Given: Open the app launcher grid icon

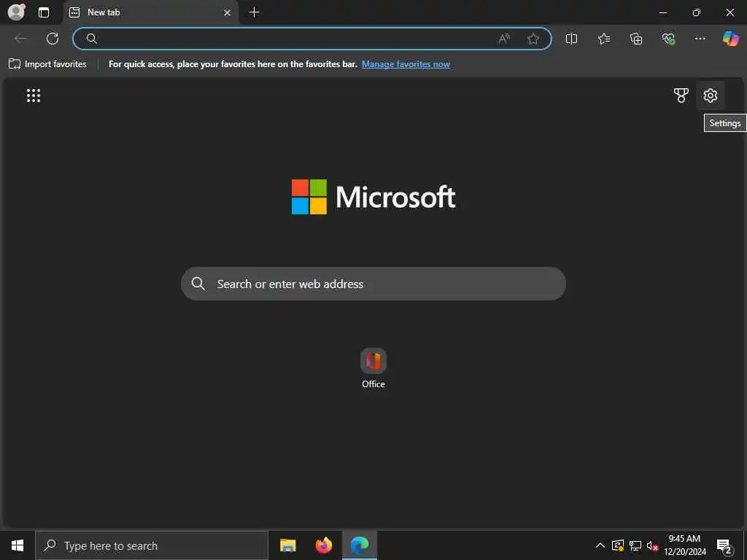Looking at the screenshot, I should pyautogui.click(x=34, y=96).
